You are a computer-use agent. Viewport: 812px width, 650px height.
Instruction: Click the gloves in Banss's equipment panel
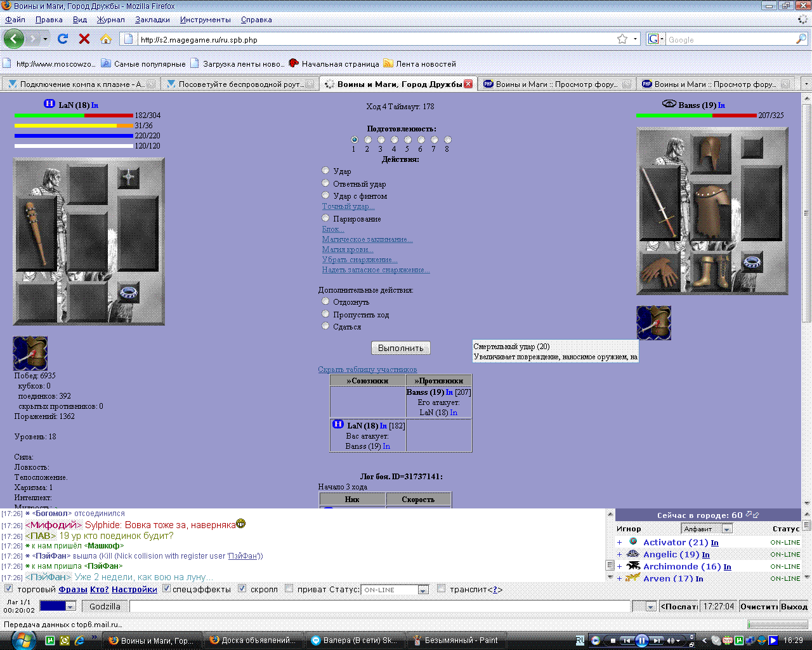point(660,272)
